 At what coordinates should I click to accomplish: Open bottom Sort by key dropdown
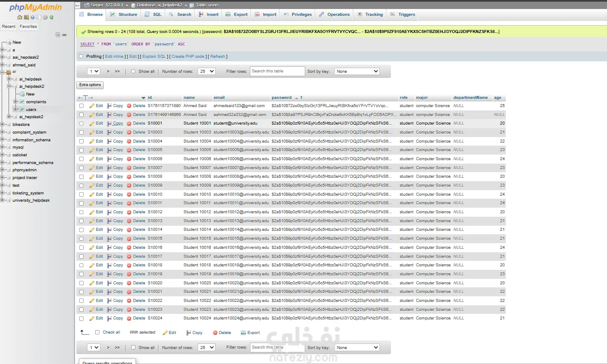pos(357,348)
